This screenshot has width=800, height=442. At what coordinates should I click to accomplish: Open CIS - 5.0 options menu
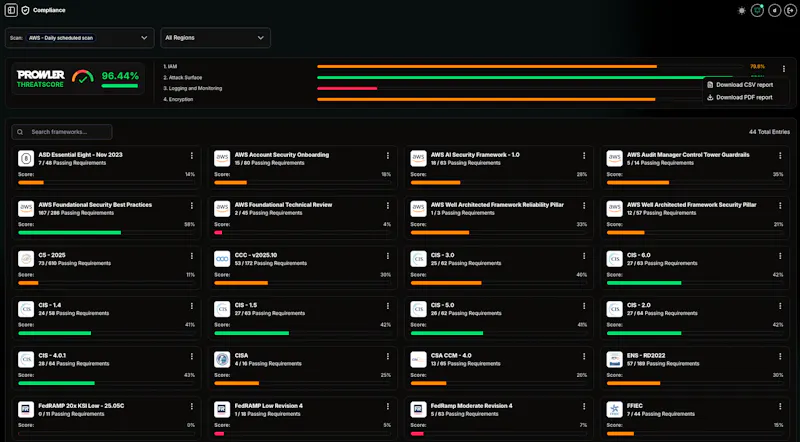(584, 306)
